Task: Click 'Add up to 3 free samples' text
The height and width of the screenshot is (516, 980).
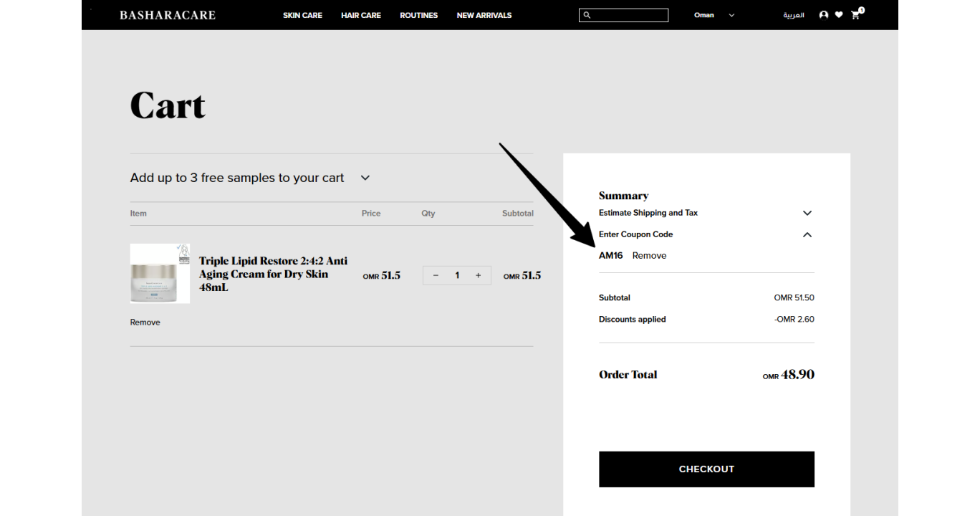Action: tap(237, 178)
